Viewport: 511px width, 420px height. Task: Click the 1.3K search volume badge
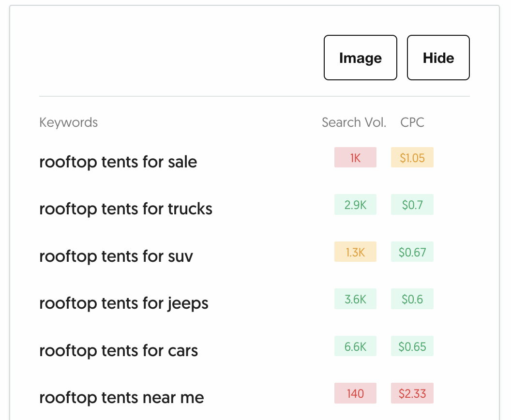[355, 252]
